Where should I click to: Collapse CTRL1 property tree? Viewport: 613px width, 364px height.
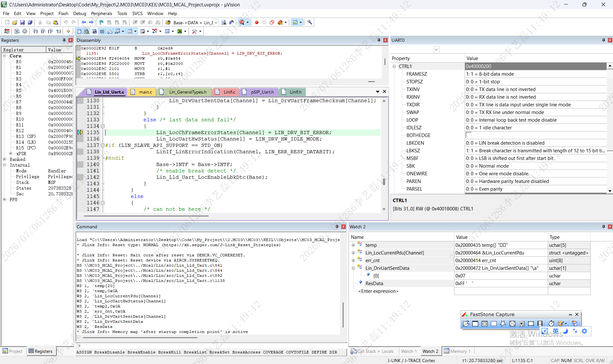point(394,66)
